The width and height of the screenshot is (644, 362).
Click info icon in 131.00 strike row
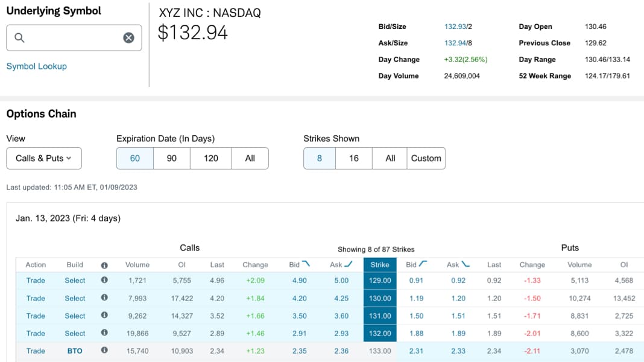coord(104,316)
